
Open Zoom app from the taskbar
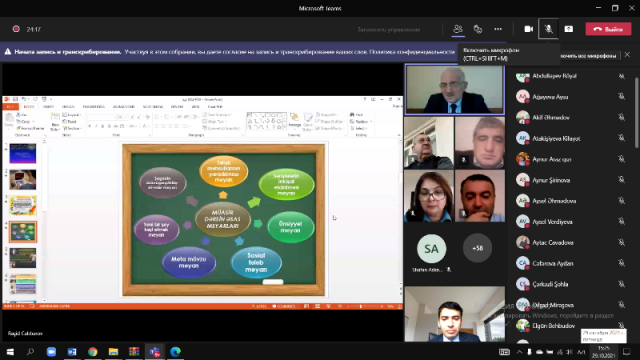point(51,351)
